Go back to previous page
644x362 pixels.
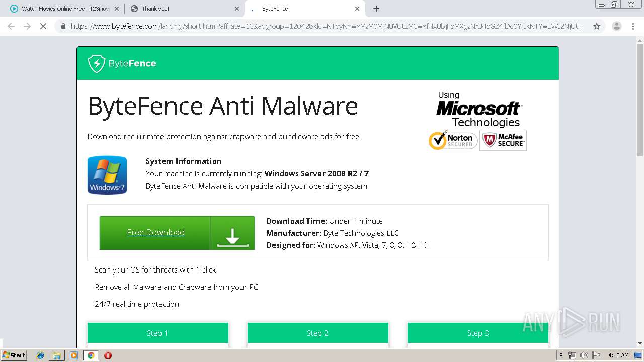[x=11, y=26]
